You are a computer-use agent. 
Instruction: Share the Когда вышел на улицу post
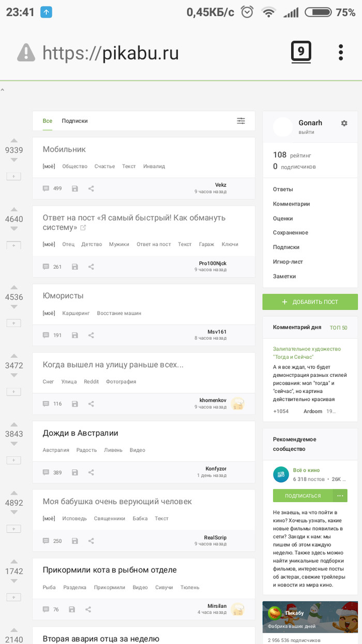tap(91, 404)
